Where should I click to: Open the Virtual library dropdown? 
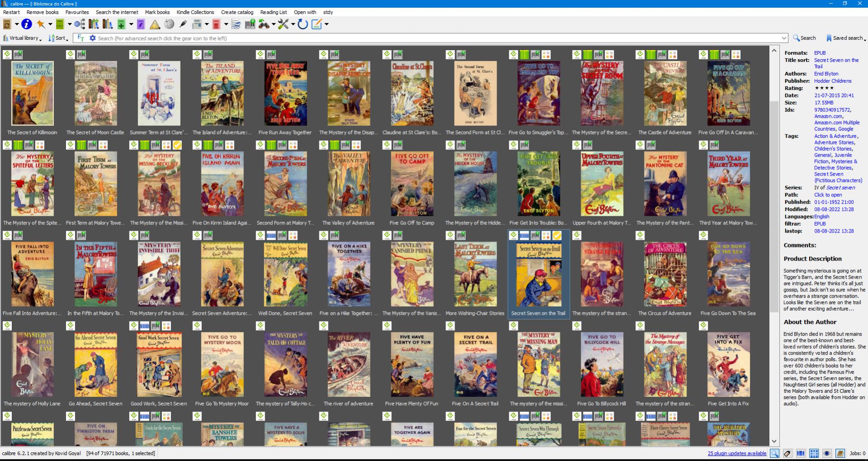(22, 38)
